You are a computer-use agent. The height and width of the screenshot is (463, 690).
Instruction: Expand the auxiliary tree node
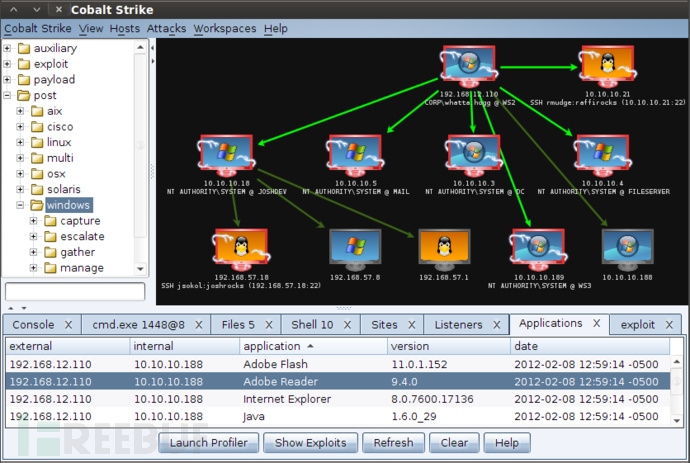(7, 48)
